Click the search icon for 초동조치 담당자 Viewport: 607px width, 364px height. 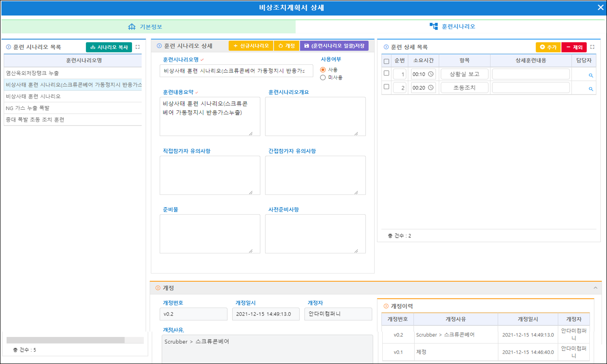[x=591, y=89]
